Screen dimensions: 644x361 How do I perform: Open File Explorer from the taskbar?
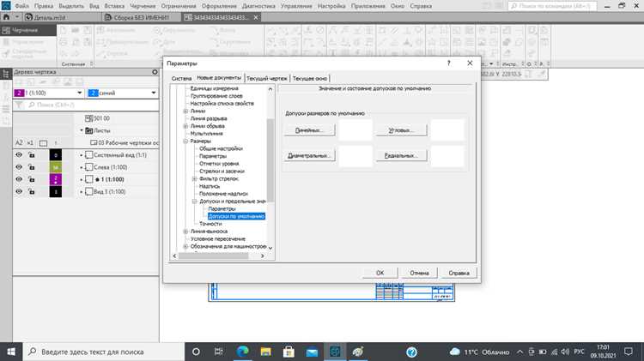point(265,352)
